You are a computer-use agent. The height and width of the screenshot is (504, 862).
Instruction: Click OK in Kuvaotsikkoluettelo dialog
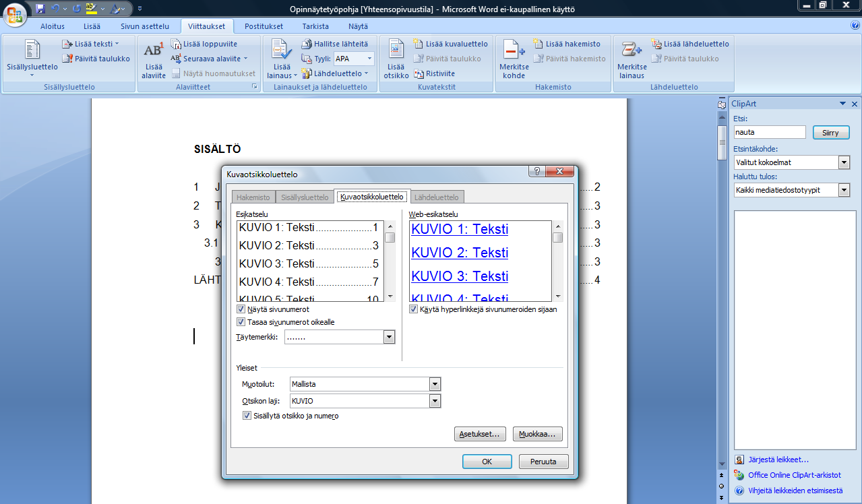(487, 462)
